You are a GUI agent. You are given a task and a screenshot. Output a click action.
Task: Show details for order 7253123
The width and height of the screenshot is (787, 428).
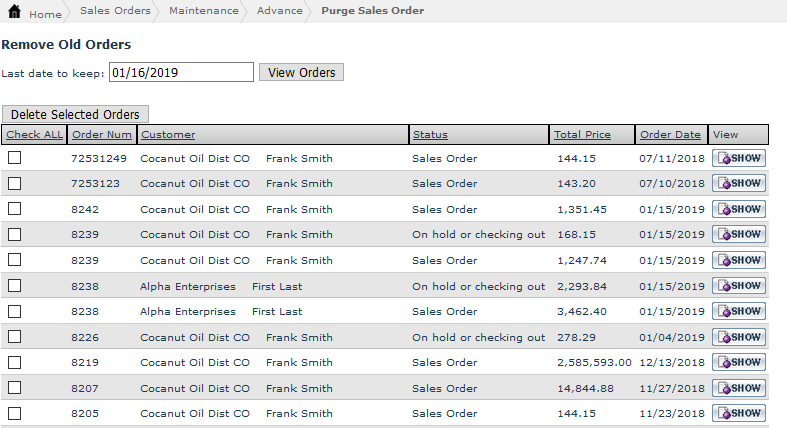click(x=738, y=184)
